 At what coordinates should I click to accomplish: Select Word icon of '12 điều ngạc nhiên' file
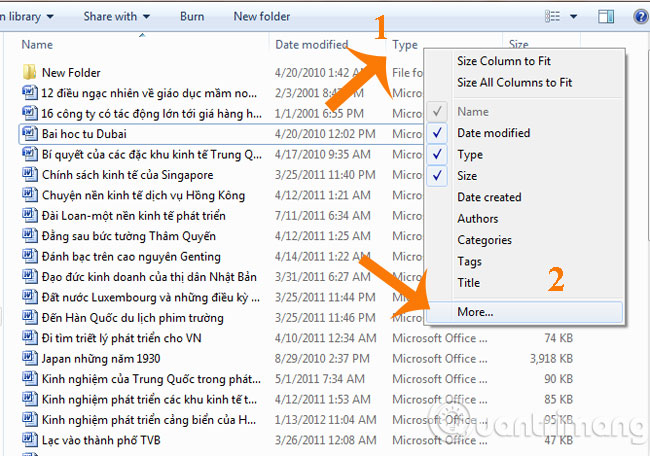pyautogui.click(x=29, y=92)
